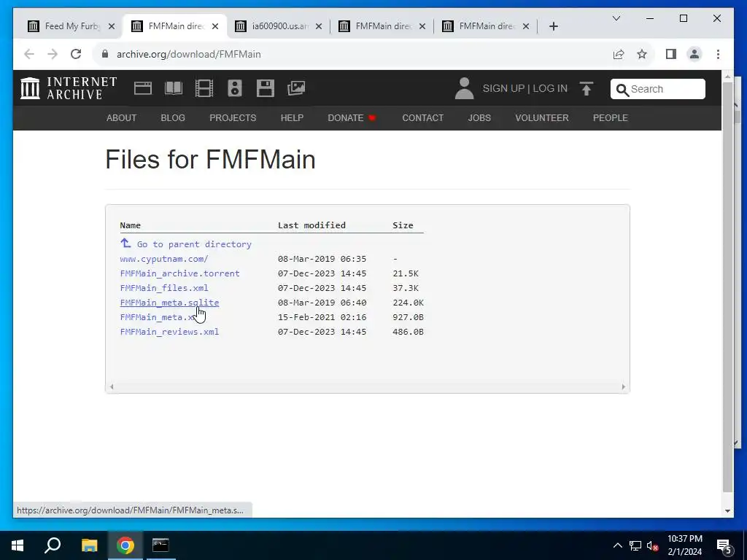The image size is (747, 560).
Task: Open the Video film strip icon
Action: click(204, 88)
